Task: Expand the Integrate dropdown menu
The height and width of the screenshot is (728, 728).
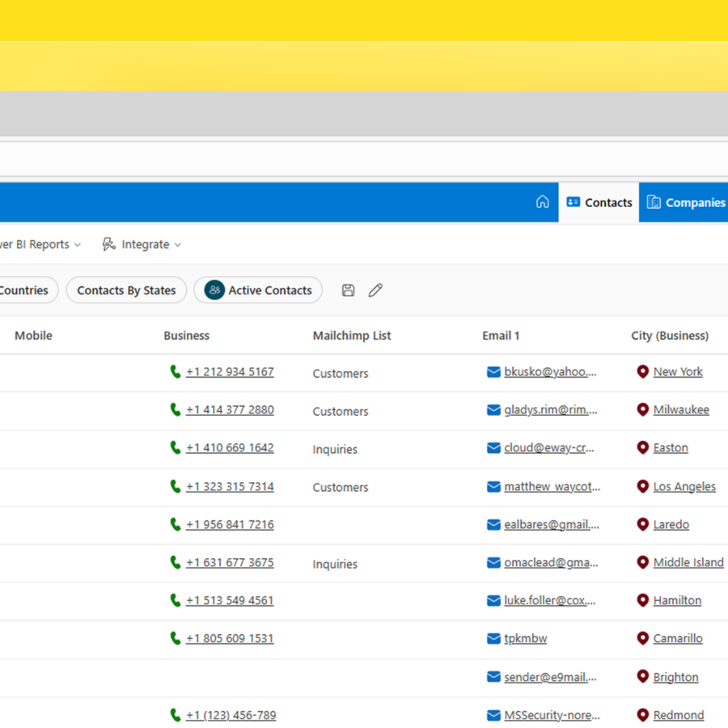Action: [x=142, y=244]
